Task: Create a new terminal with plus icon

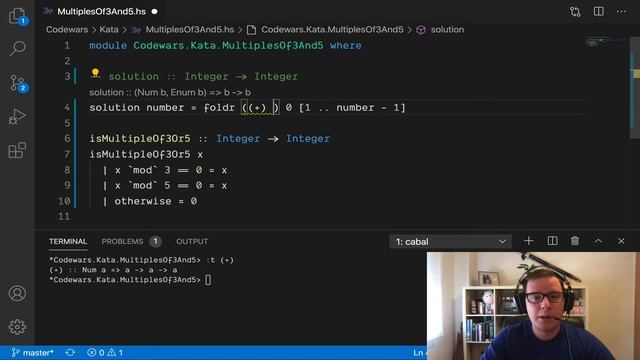Action: click(x=529, y=241)
